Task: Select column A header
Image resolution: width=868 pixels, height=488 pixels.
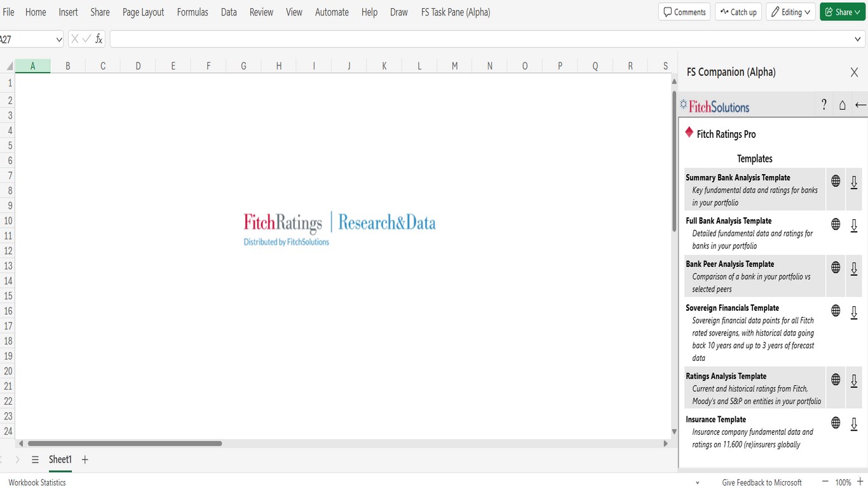Action: coord(32,66)
